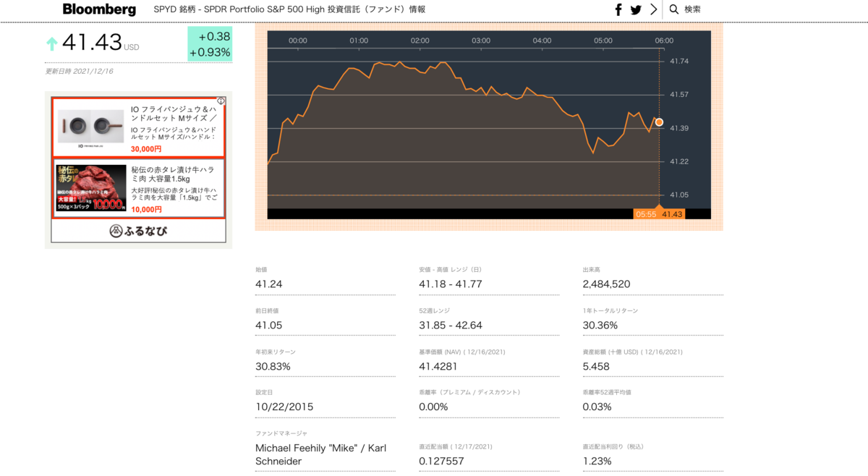Open the Bloomberg home logo

pyautogui.click(x=99, y=9)
